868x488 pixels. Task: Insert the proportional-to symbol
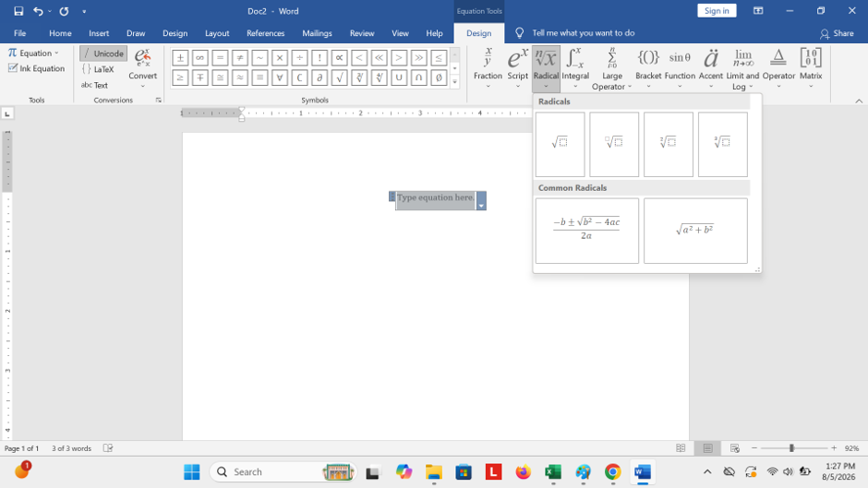[x=339, y=57]
